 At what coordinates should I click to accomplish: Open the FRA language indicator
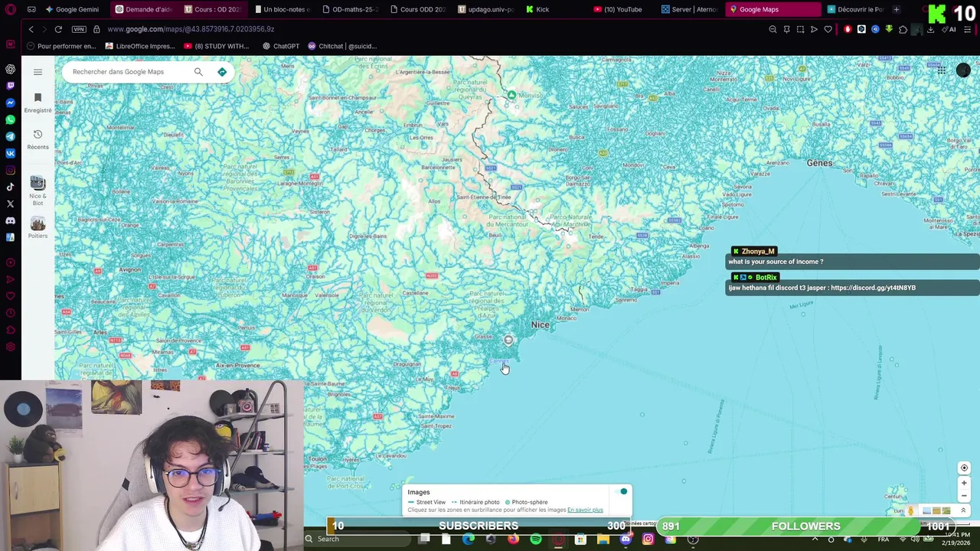pyautogui.click(x=884, y=539)
